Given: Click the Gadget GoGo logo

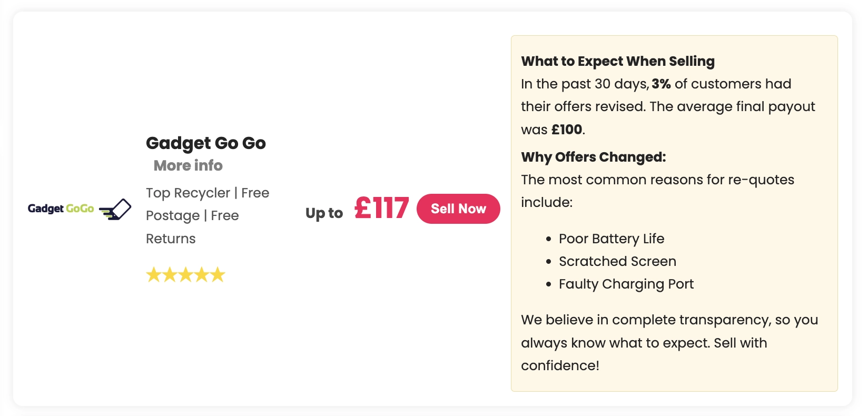Looking at the screenshot, I should point(80,209).
